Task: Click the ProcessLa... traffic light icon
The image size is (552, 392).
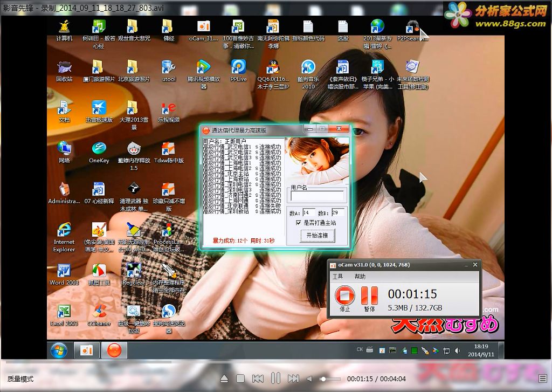Action: pos(169,237)
